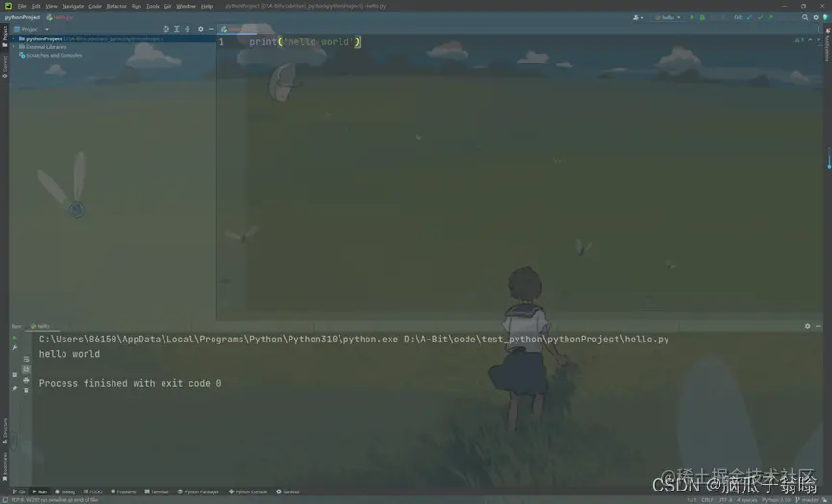This screenshot has height=504, width=832.
Task: Open the Bookmarks side tab on left edge
Action: 4,466
